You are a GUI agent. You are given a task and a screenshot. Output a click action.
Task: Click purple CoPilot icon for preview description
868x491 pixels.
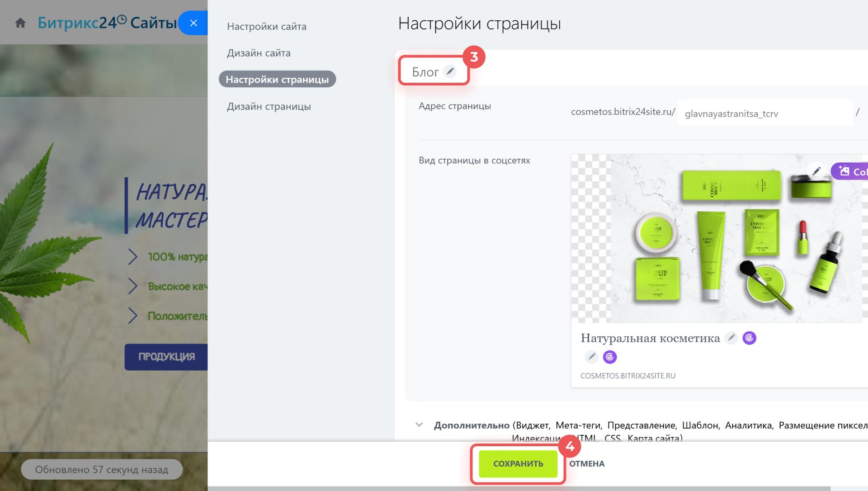click(610, 357)
